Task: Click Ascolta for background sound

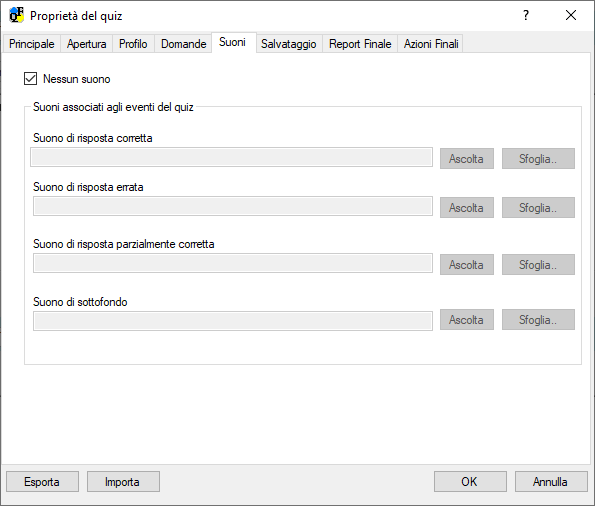Action: pos(467,320)
